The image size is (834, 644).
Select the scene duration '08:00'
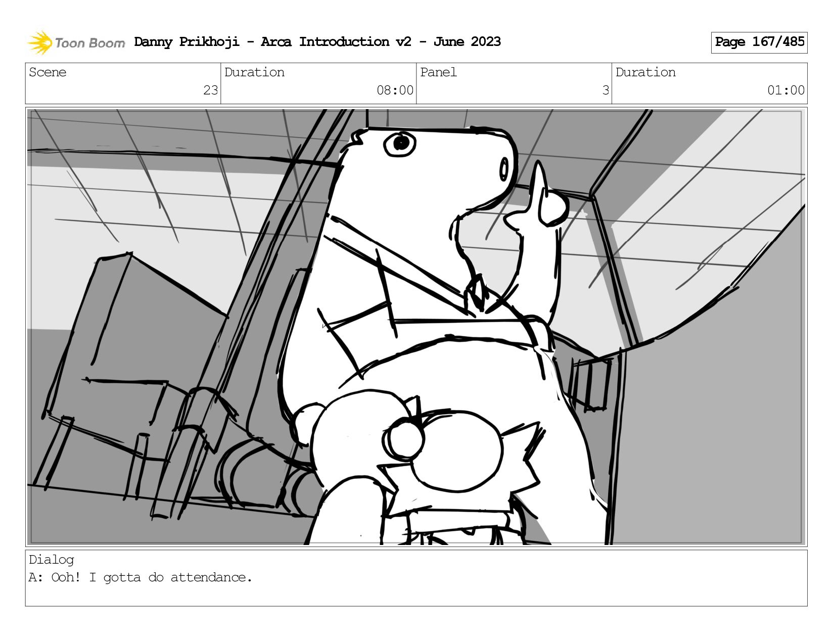coord(395,90)
